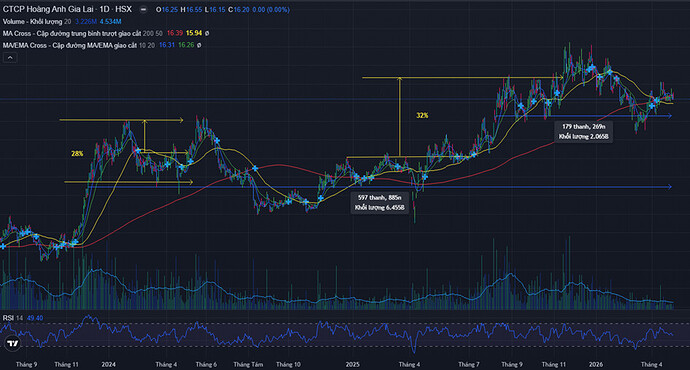Click the ø symbol ending the MA/EMA Cross row
The width and height of the screenshot is (690, 370).
(x=199, y=45)
